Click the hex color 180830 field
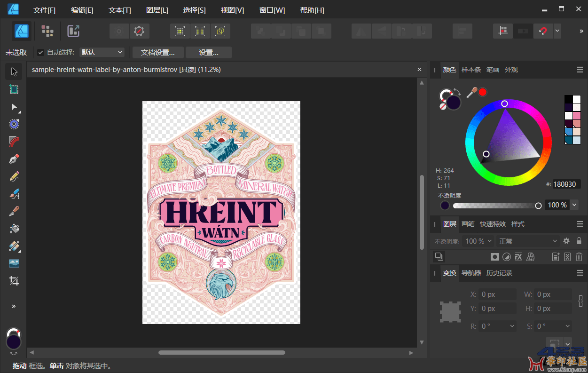Image resolution: width=588 pixels, height=373 pixels. click(566, 184)
